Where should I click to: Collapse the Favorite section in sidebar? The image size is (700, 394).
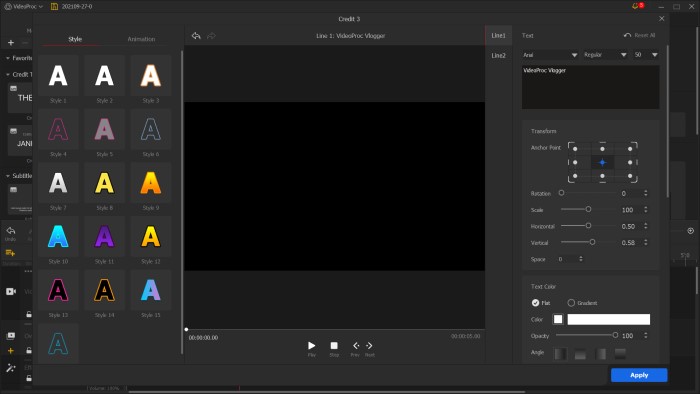coord(8,58)
